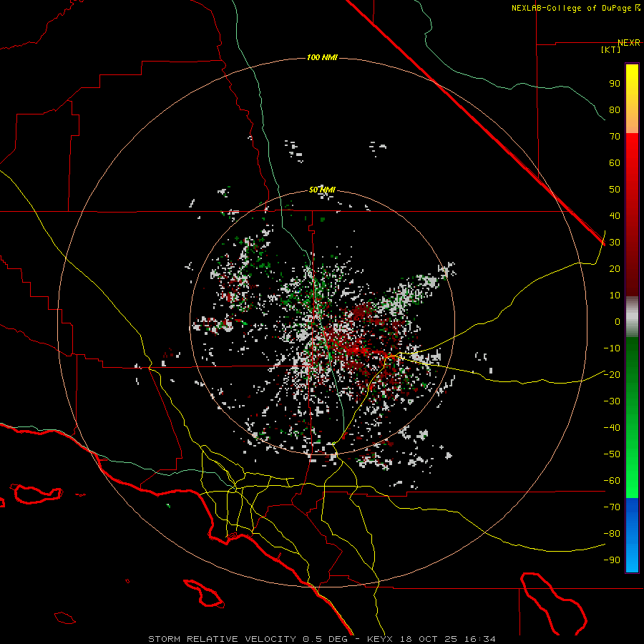Screen dimensions: 644x644
Task: Select the -30 scale value
Action: (612, 401)
